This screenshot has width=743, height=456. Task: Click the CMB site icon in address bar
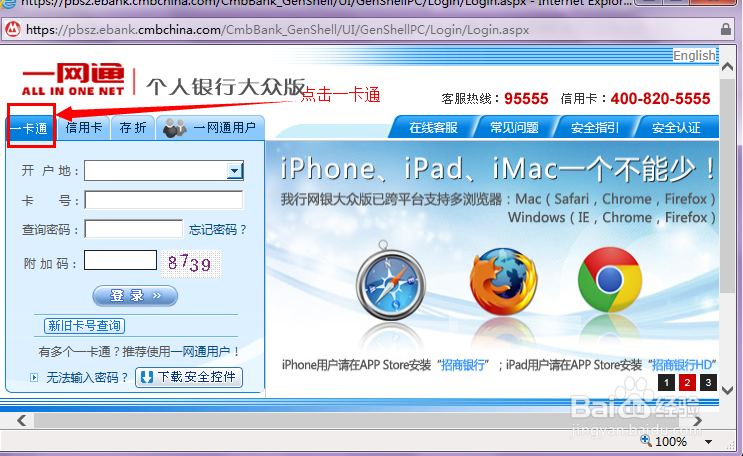(12, 29)
